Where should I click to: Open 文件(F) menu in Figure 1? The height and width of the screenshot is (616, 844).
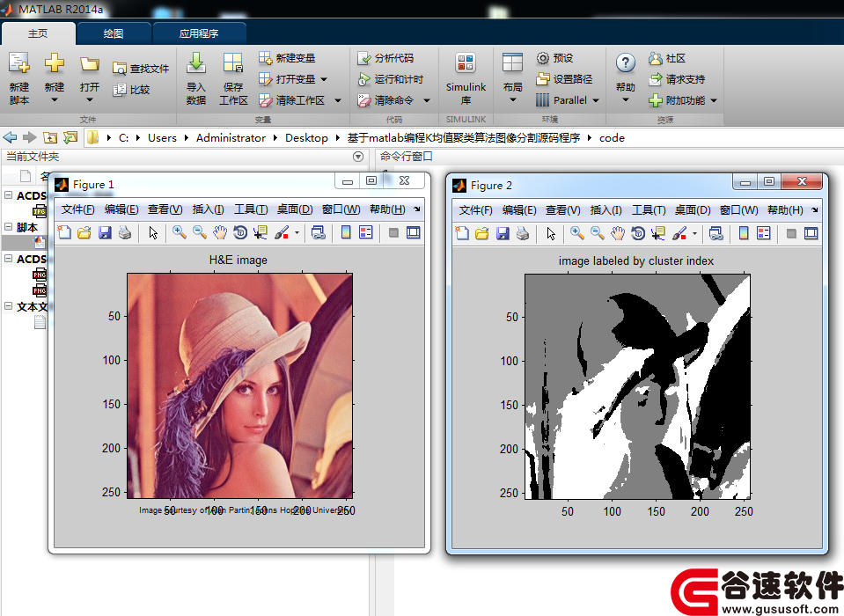(77, 209)
